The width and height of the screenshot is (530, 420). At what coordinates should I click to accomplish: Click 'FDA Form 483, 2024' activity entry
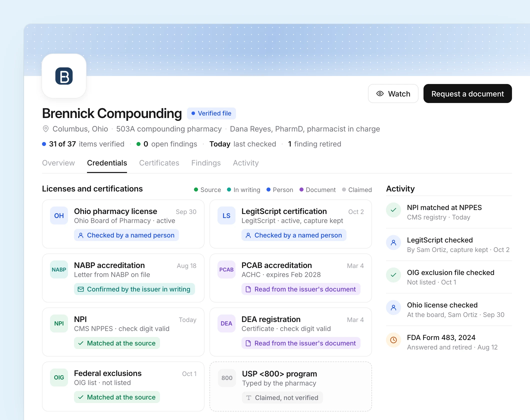pos(449,342)
